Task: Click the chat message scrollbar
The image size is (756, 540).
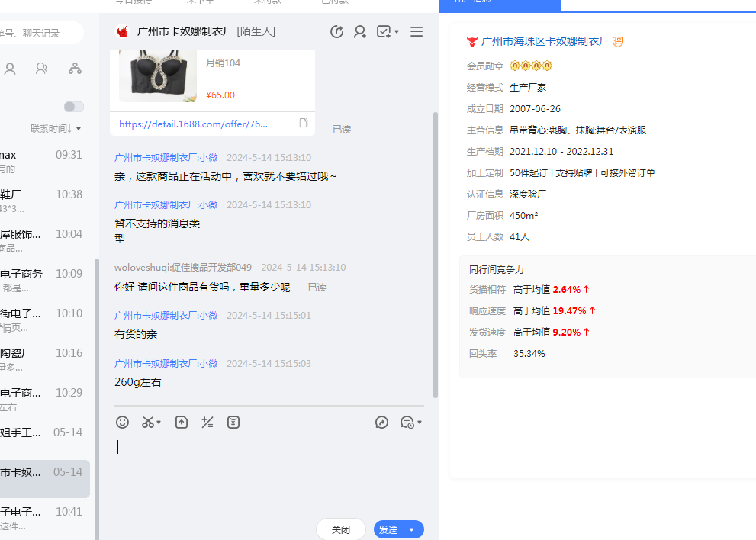Action: click(436, 252)
